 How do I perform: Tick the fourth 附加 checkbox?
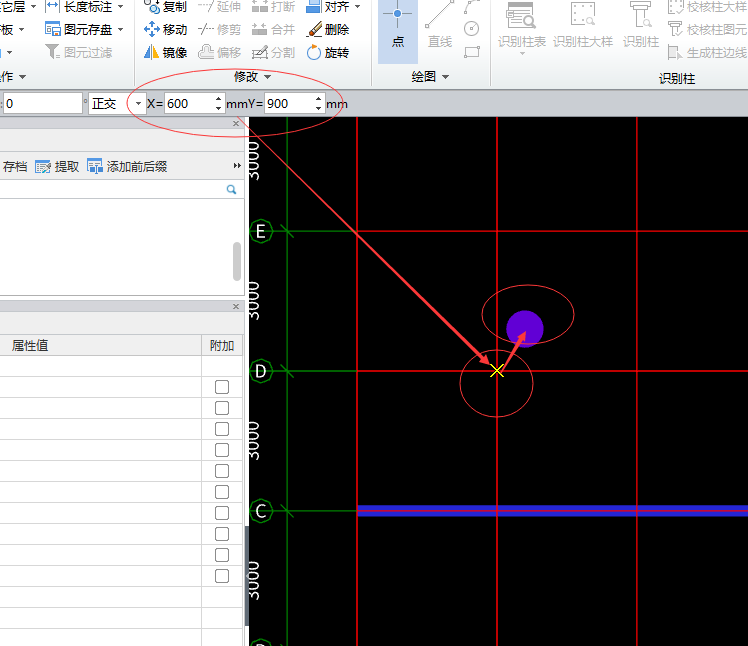coord(222,450)
